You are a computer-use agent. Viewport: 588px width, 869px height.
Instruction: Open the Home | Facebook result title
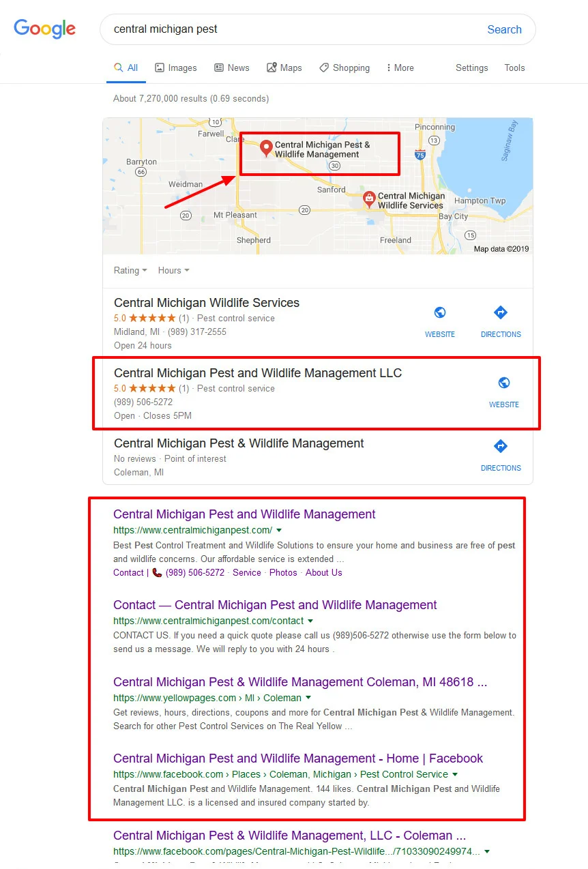point(298,758)
